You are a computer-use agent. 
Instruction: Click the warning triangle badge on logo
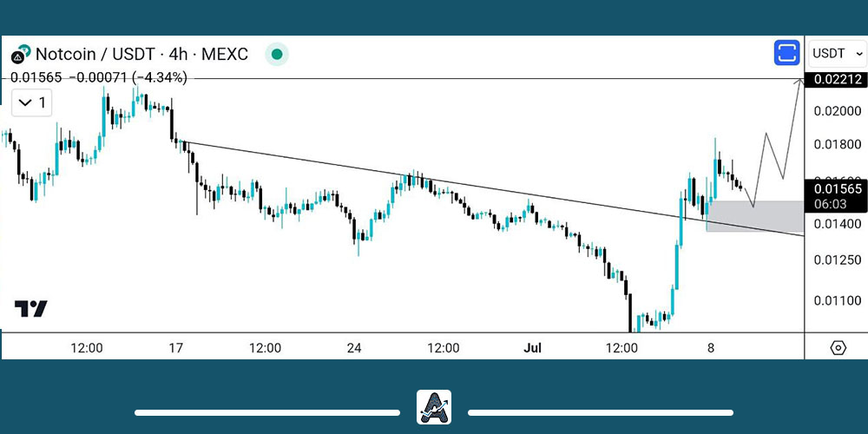[x=17, y=58]
